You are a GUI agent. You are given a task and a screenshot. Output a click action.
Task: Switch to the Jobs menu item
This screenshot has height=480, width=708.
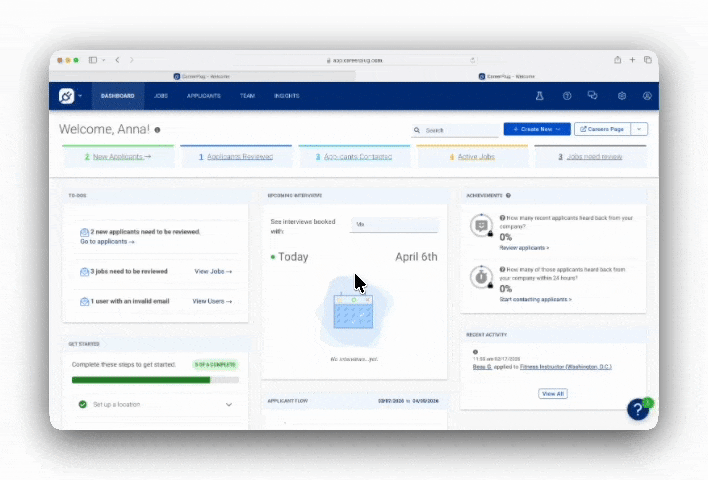pyautogui.click(x=161, y=96)
